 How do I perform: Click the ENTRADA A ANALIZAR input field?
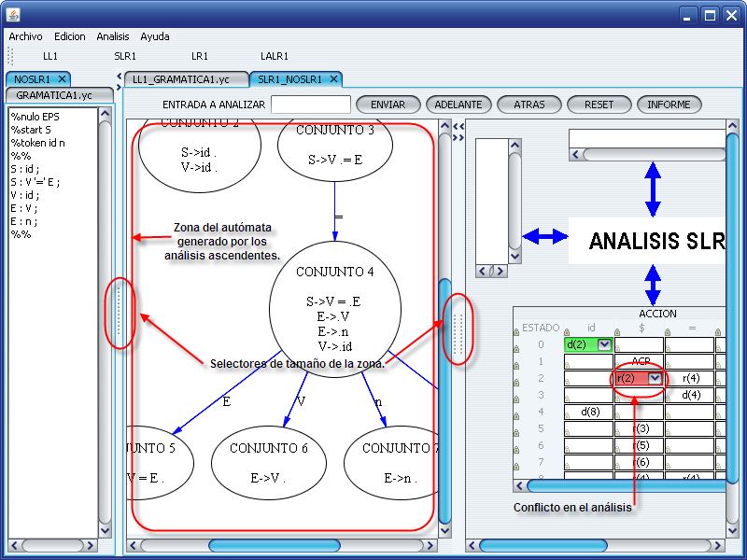[310, 105]
